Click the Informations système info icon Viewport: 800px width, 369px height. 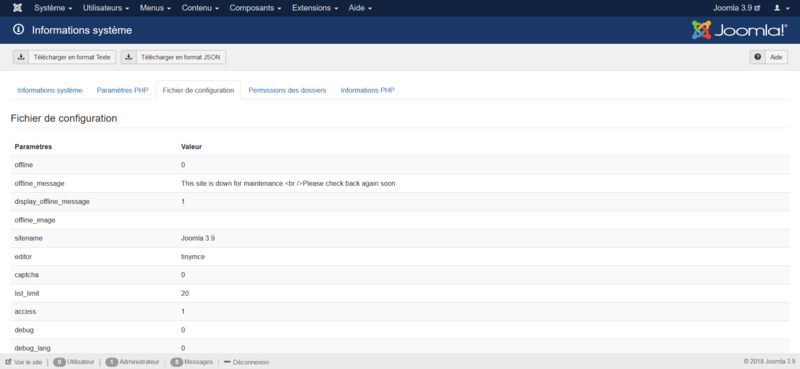click(19, 30)
